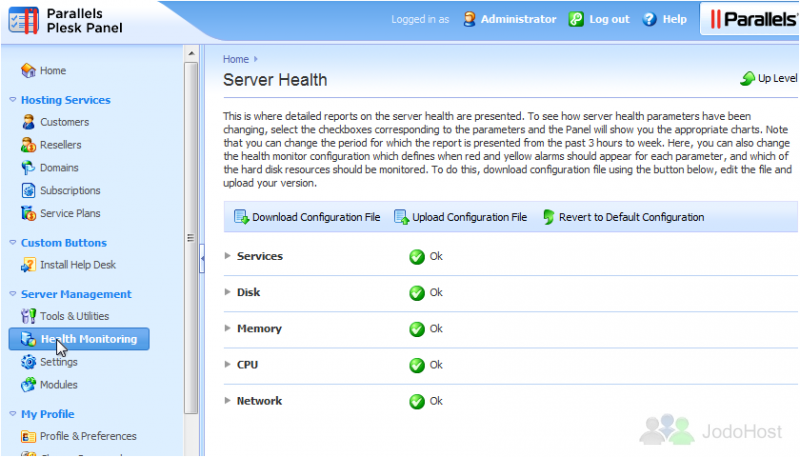Click the Log out link
Screen dimensions: 800x457
pyautogui.click(x=609, y=19)
